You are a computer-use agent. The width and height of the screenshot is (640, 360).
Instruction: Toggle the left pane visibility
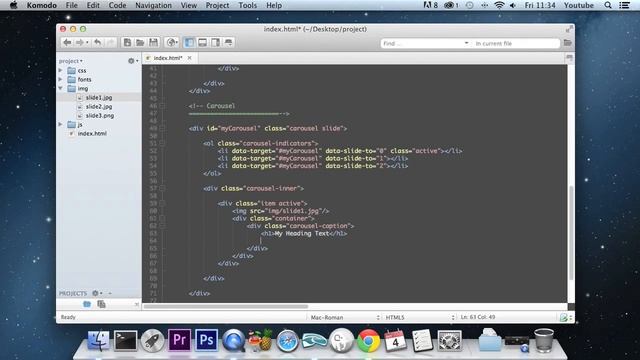[x=189, y=42]
